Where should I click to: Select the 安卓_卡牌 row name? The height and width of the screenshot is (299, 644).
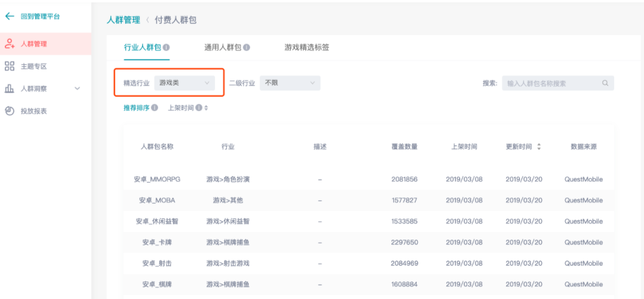click(157, 242)
